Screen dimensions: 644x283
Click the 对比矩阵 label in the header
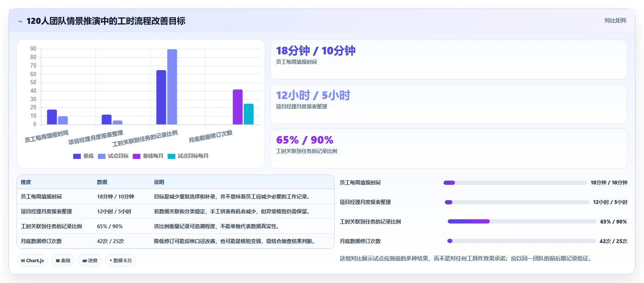click(x=615, y=20)
